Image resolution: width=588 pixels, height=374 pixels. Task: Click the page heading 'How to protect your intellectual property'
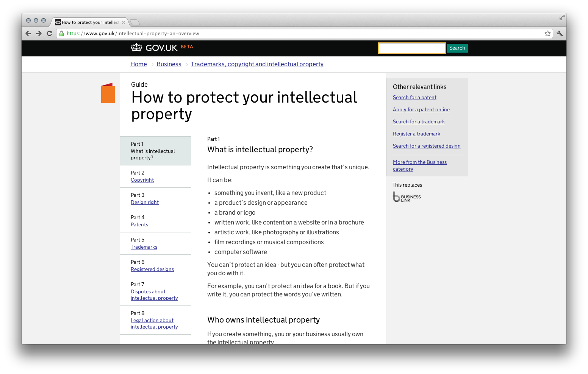244,106
